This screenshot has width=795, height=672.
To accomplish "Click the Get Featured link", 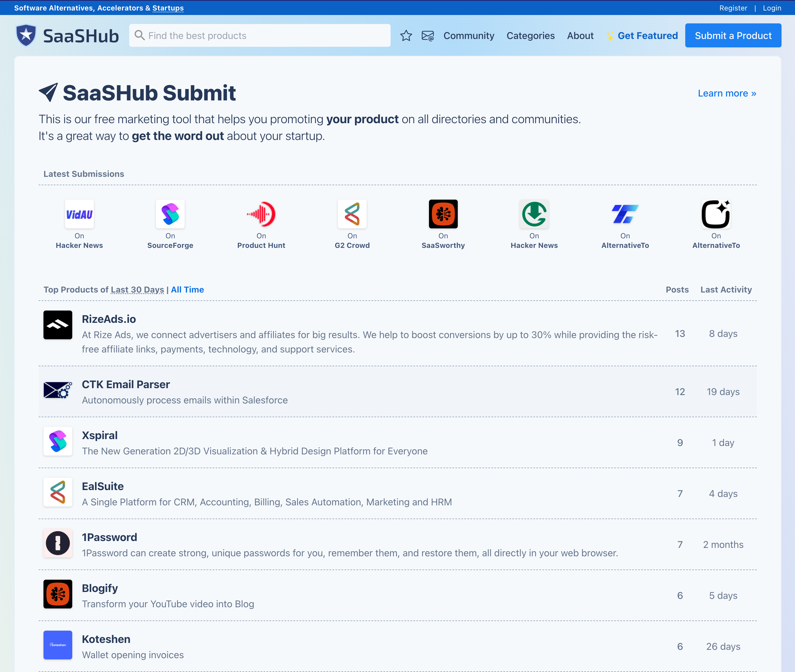I will tap(647, 36).
